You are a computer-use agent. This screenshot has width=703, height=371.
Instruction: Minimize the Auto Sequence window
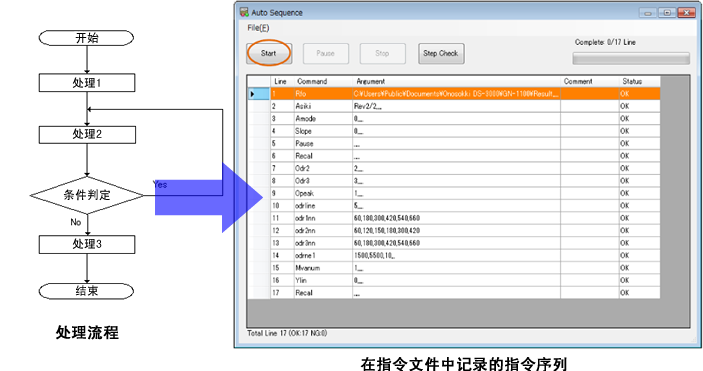[647, 13]
